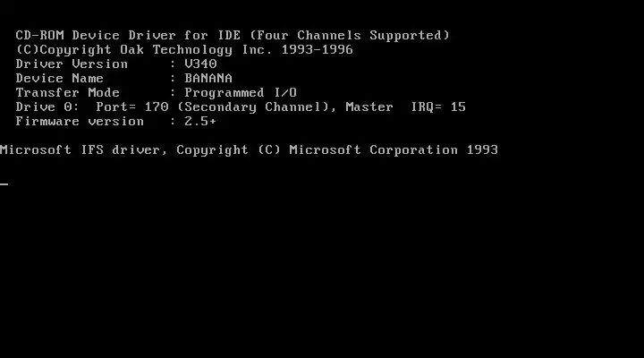Image resolution: width=644 pixels, height=358 pixels.
Task: Click the 'Firmware version' label
Action: (80, 121)
